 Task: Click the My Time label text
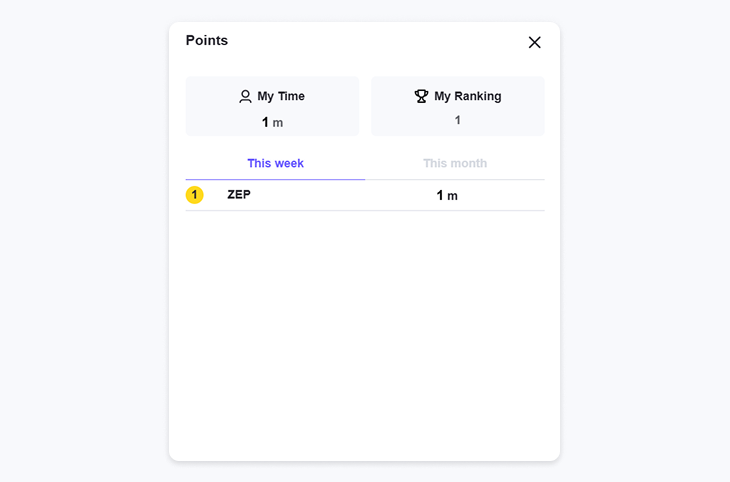(281, 96)
